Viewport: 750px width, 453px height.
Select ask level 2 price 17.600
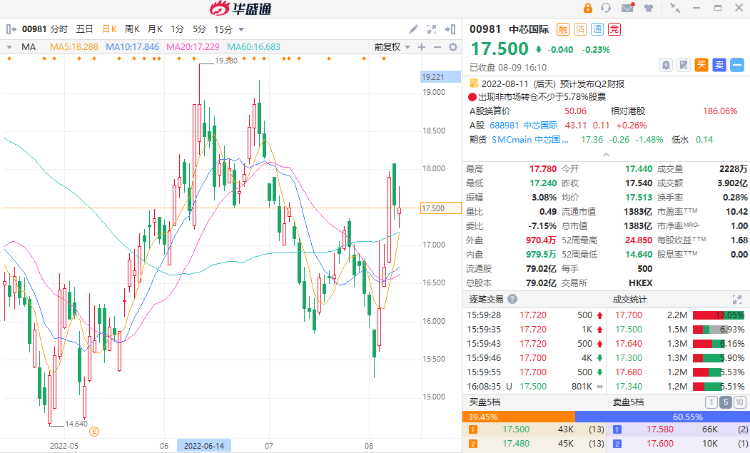[x=660, y=444]
